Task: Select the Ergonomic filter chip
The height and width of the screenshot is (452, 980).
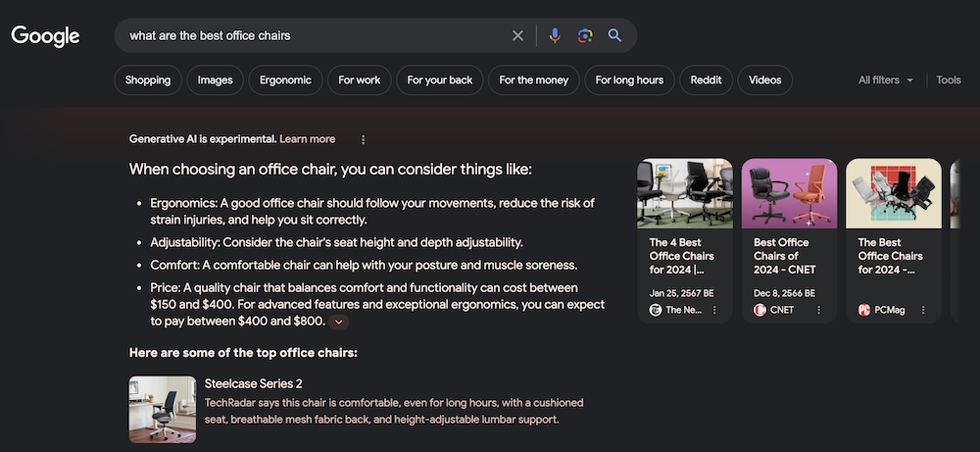Action: click(285, 80)
